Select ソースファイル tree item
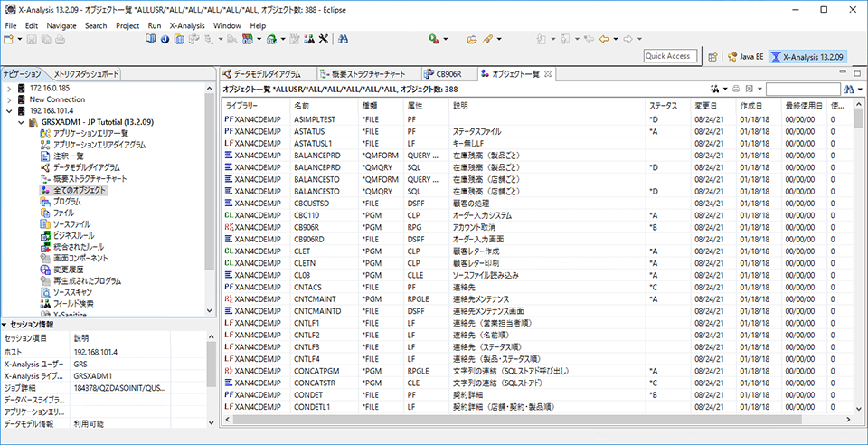The height and width of the screenshot is (445, 868). (71, 224)
